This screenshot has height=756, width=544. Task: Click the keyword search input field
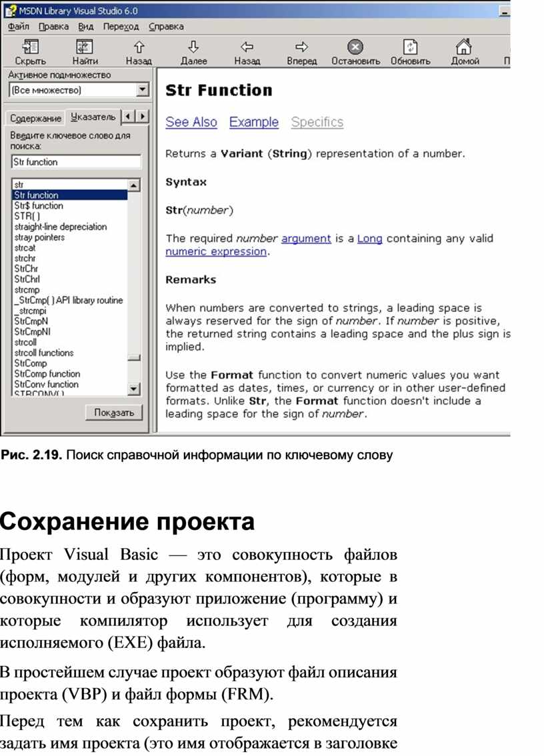[x=76, y=162]
